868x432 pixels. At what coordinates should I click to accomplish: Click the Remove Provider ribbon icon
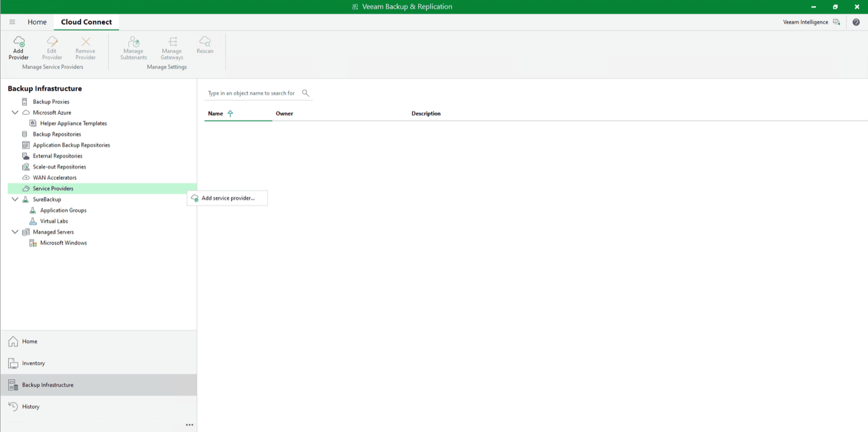86,42
